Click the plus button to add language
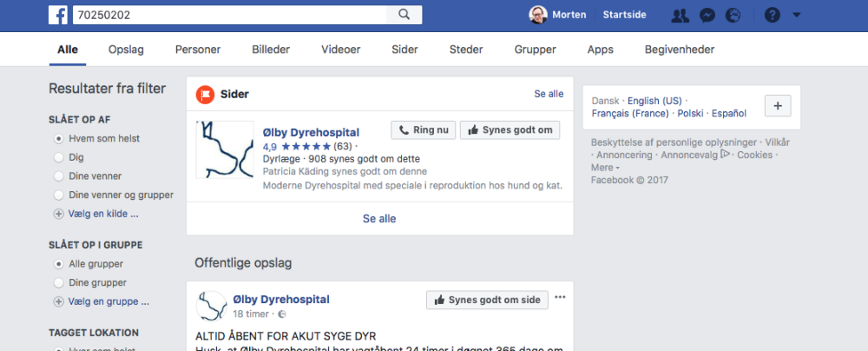868x351 pixels. [x=777, y=106]
